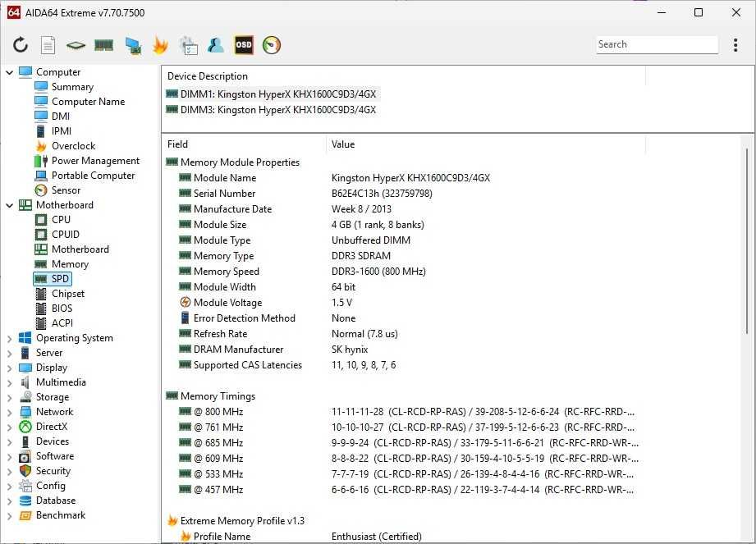
Task: Expand the Config node
Action: pos(9,487)
